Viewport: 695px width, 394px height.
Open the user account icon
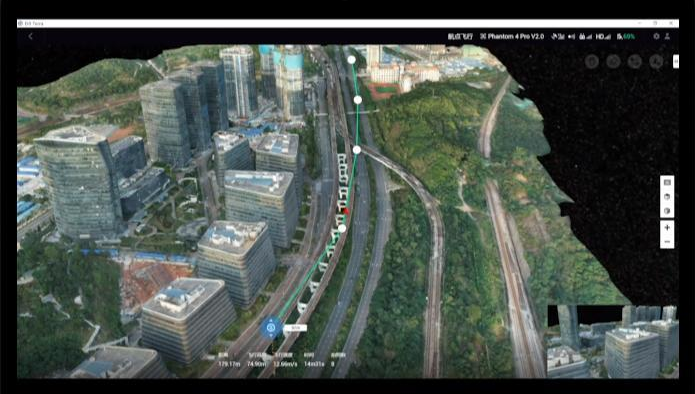(x=667, y=36)
